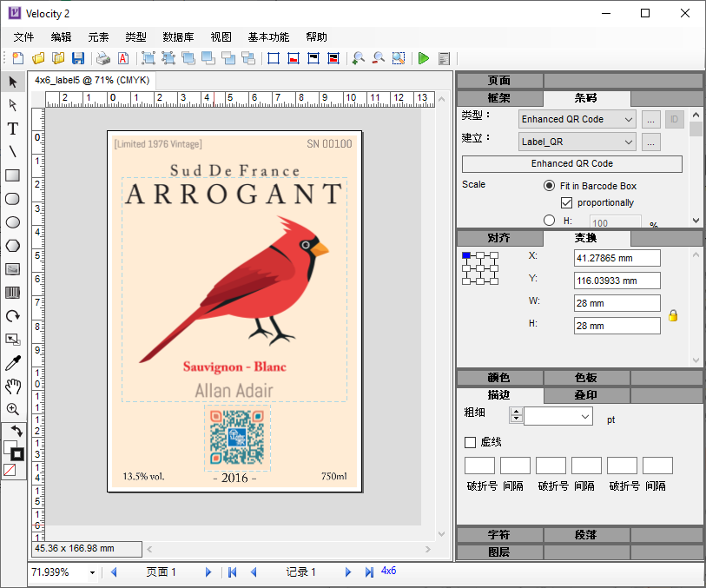This screenshot has height=588, width=706.
Task: Select Fit in Barcode Box radio
Action: coord(550,186)
